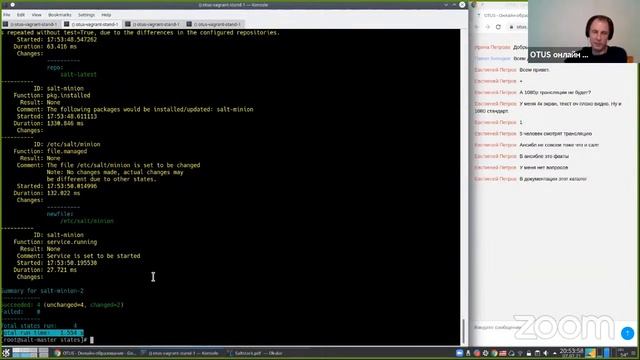
Task: Click the 'Duration: 1330.846 ms' line
Action: (x=48, y=123)
